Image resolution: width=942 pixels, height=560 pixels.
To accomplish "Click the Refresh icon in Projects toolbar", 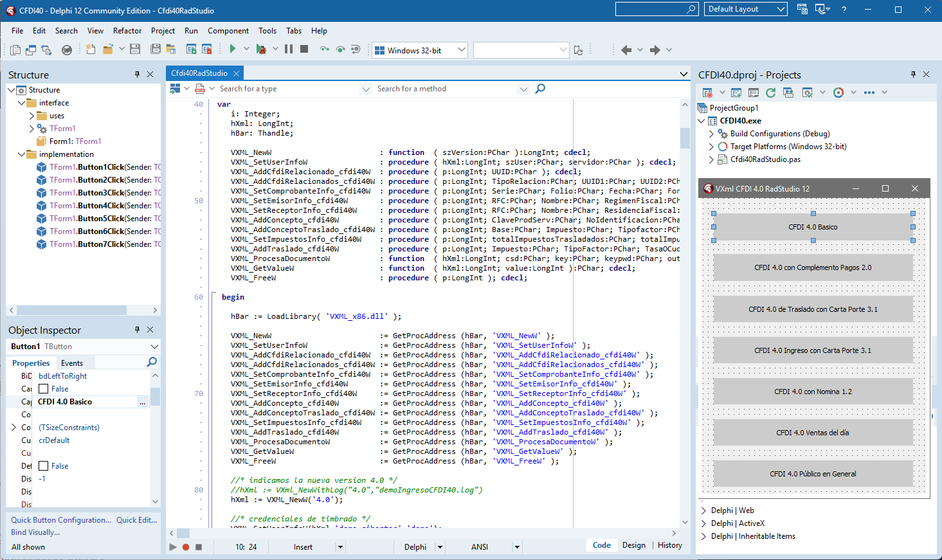I will coord(770,93).
